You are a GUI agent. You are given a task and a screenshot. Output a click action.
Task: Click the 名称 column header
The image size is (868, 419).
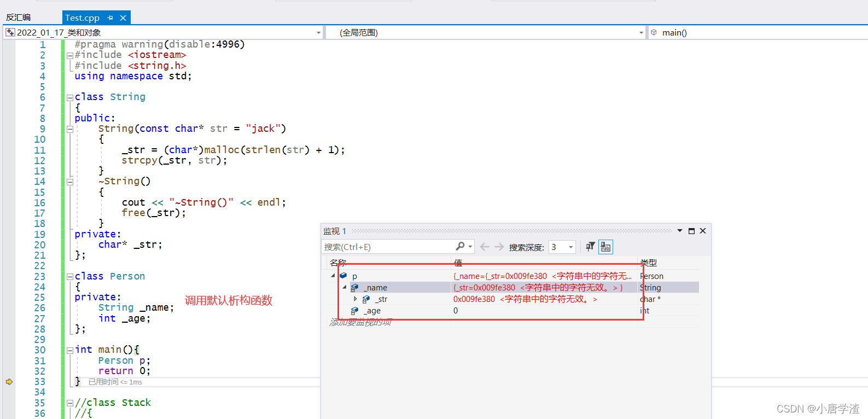(338, 263)
